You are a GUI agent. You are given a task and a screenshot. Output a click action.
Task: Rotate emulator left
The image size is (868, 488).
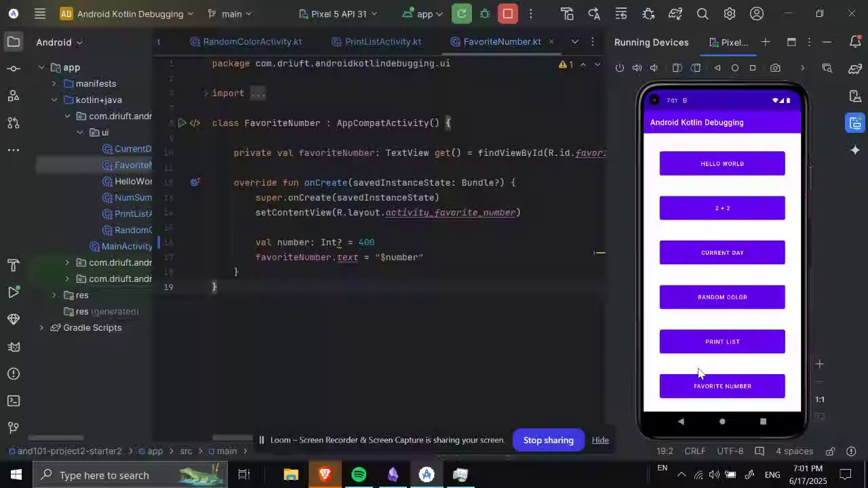(677, 68)
